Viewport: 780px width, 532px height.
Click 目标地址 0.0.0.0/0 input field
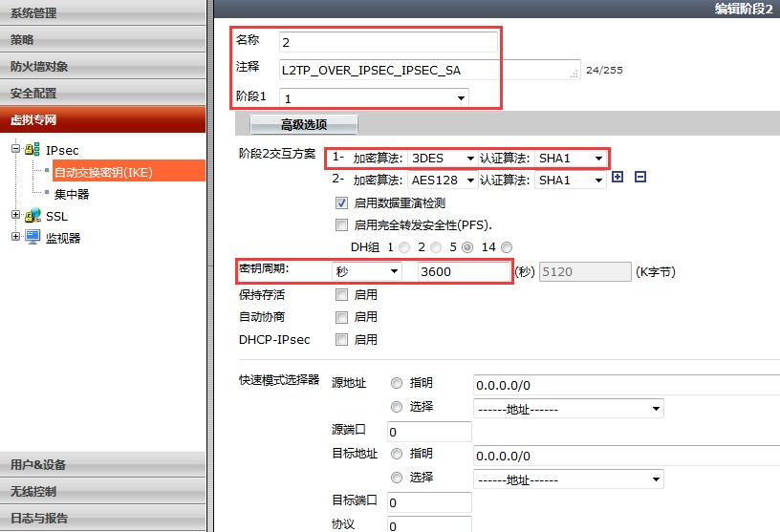pos(626,456)
